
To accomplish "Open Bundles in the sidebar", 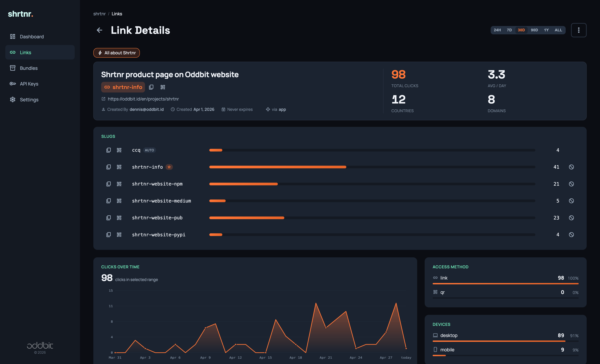I will pyautogui.click(x=40, y=68).
